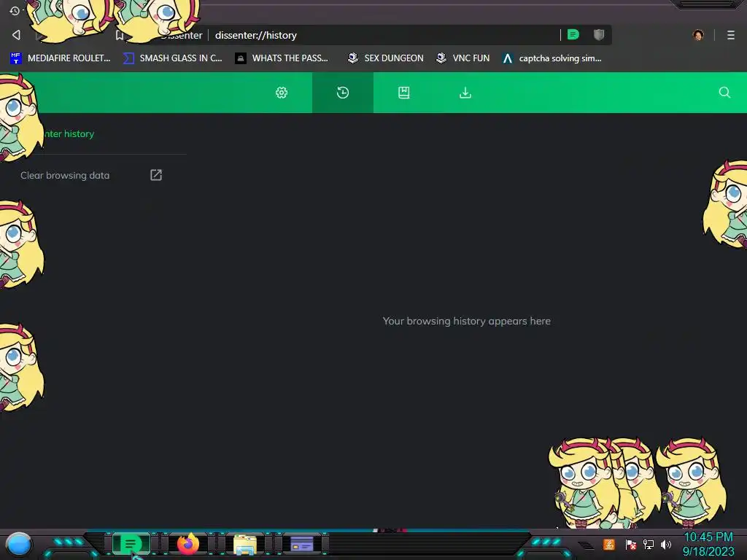Open the external link icon beside Clear browsing data
747x560 pixels.
pos(156,175)
